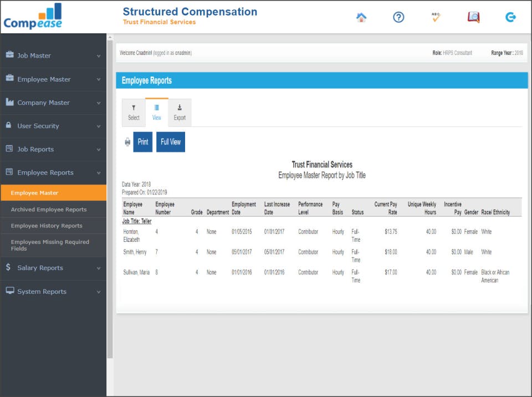
Task: Click the Compease logo
Action: coord(33,16)
